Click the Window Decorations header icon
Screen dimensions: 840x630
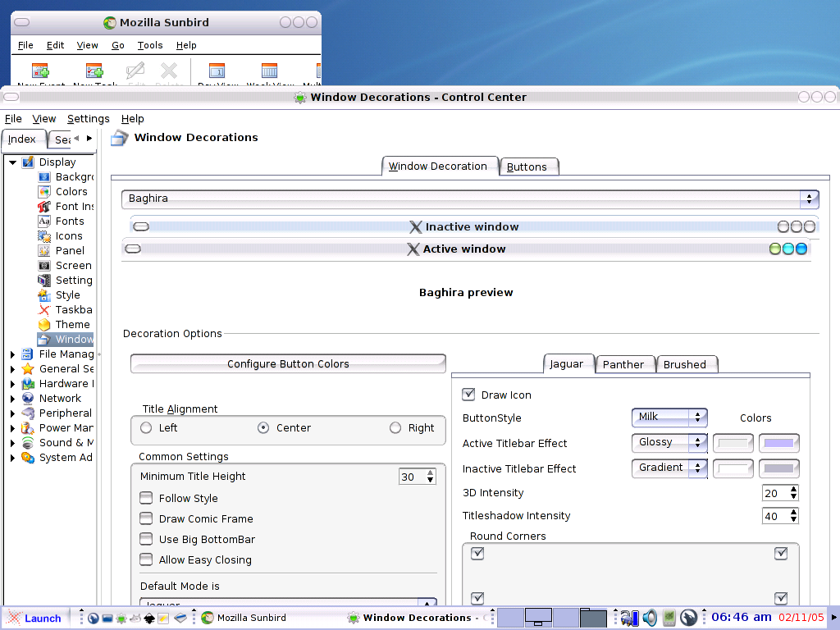click(120, 138)
